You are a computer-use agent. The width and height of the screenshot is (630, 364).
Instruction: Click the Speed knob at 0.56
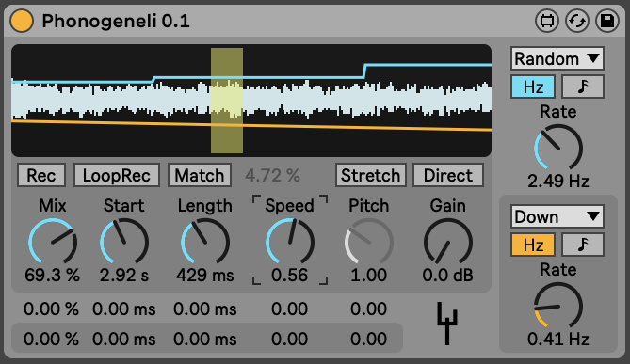(x=289, y=242)
